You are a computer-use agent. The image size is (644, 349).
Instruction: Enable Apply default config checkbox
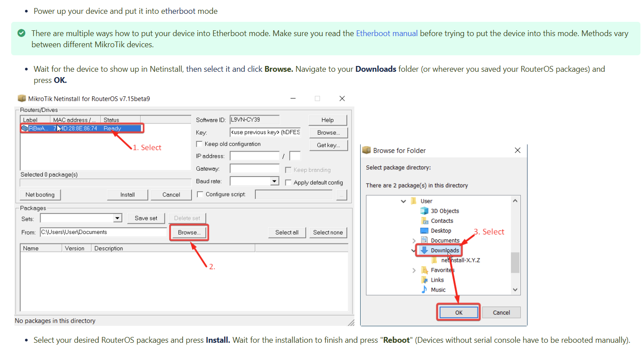coord(288,182)
